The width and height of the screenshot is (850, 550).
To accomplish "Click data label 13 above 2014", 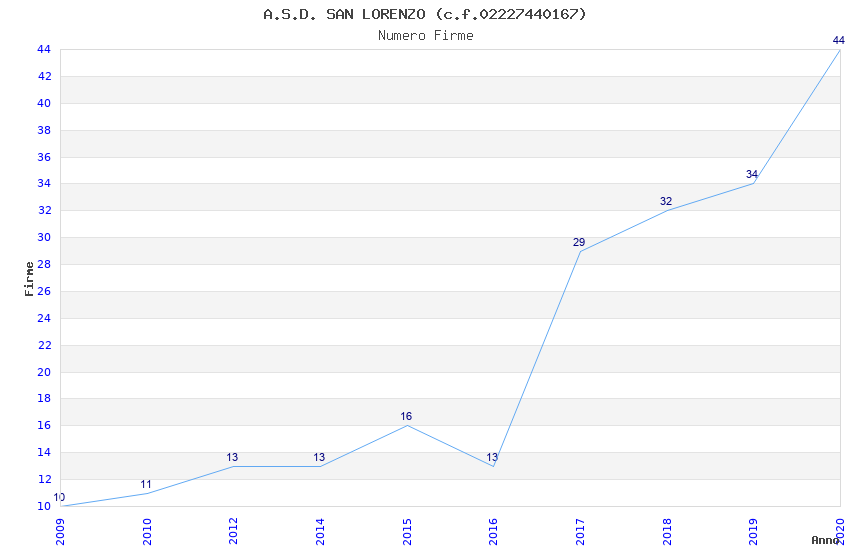I will (x=319, y=457).
